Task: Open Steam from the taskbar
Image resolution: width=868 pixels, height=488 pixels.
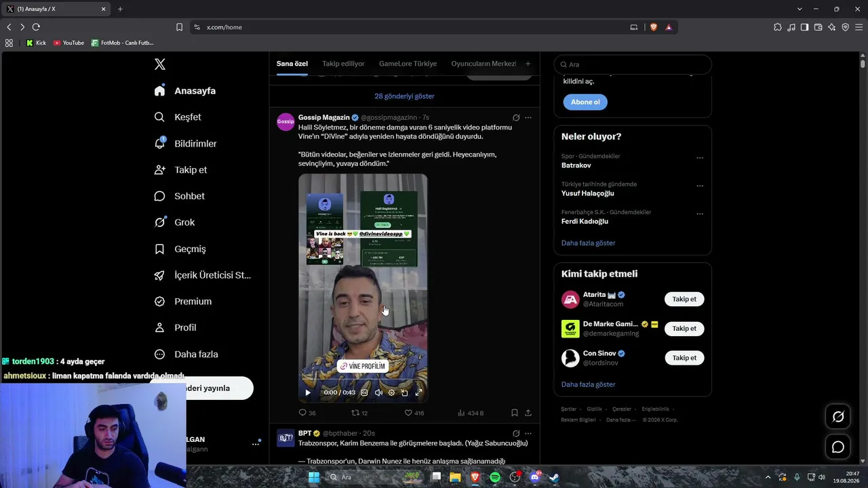Action: tap(554, 477)
